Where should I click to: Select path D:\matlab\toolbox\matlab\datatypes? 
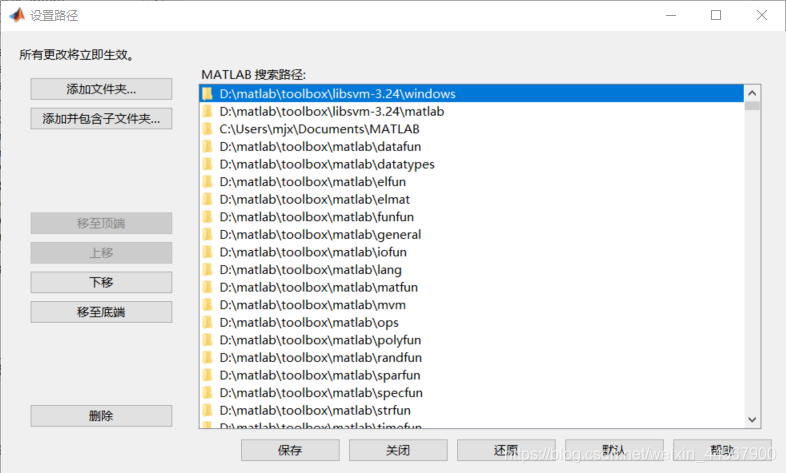point(472,164)
